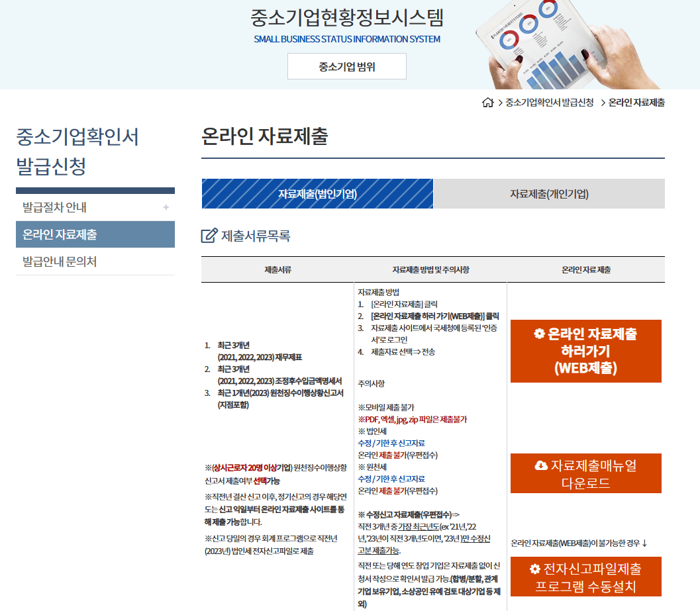This screenshot has height=611, width=700.
Task: Click 온라인 자료제출 하러가기 (WEB제출)
Action: click(x=586, y=351)
